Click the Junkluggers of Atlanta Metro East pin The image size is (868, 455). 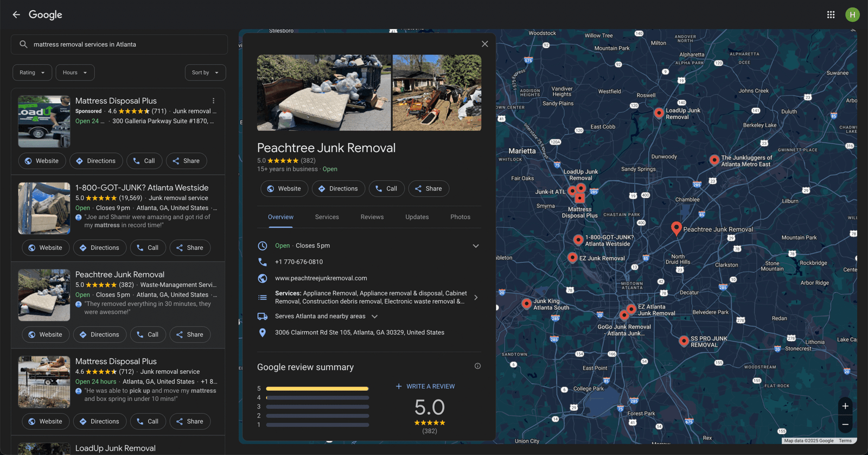tap(714, 160)
